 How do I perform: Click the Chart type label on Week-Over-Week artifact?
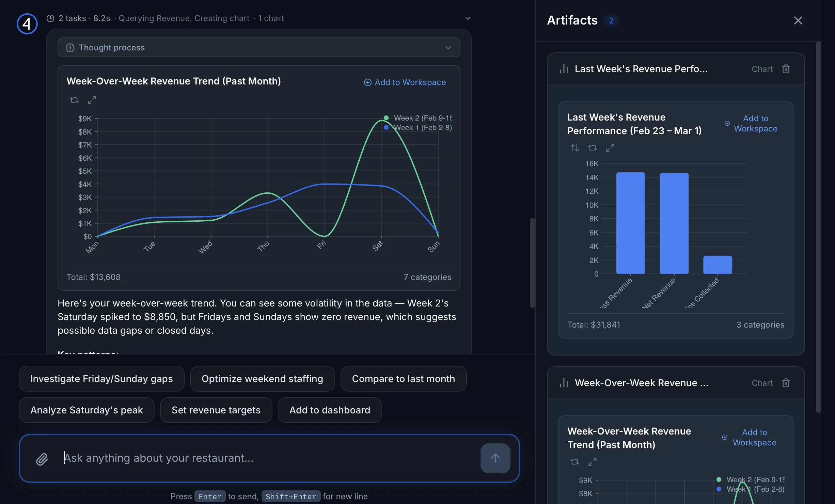click(762, 383)
